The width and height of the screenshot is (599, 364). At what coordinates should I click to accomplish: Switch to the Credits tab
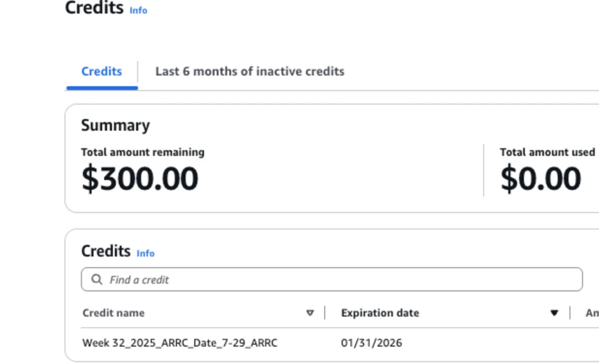tap(101, 71)
